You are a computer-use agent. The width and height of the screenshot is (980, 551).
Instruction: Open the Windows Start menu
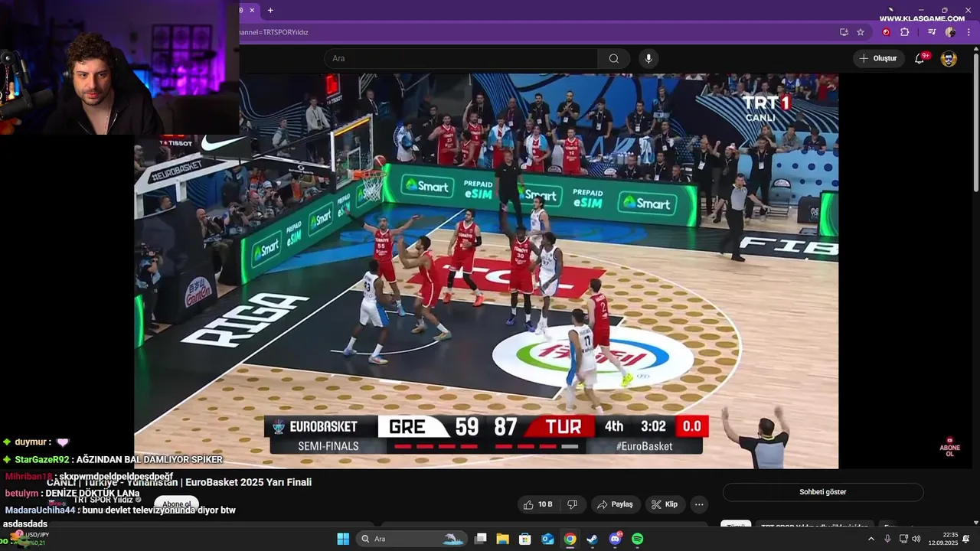(x=343, y=539)
